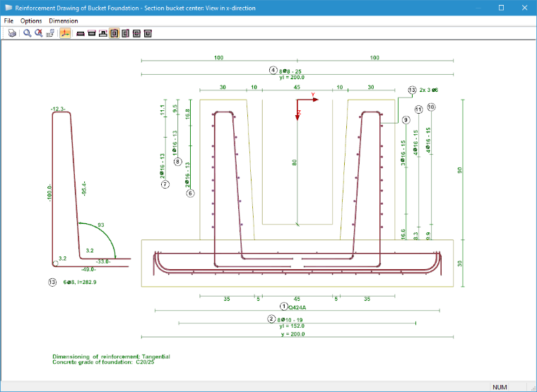
Task: Show the bucket-on-plate reinforcement view icon
Action: coord(102,34)
